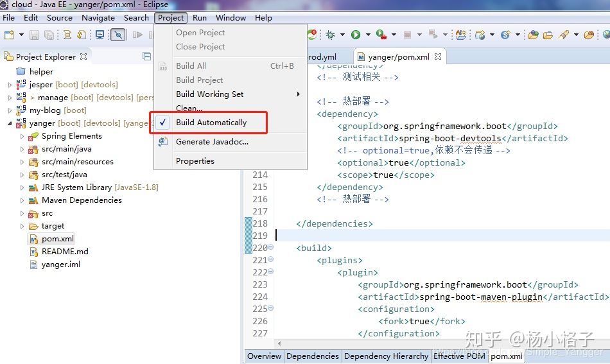Select README.md in Project Explorer
The image size is (610, 364).
click(x=65, y=252)
